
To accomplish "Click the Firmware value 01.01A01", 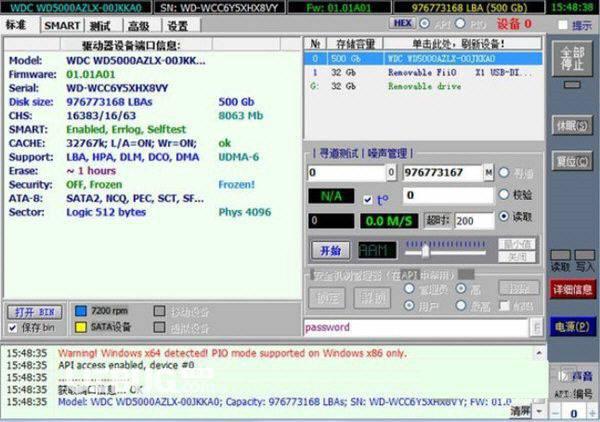I will tap(90, 74).
